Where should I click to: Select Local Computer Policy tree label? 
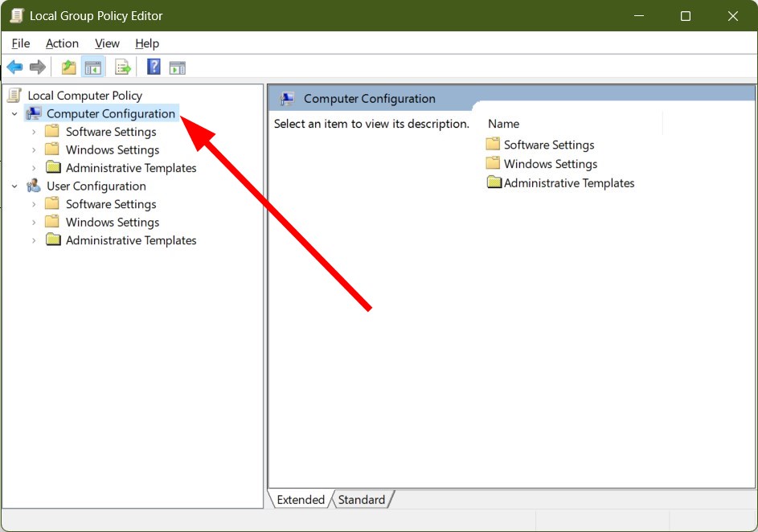(85, 96)
